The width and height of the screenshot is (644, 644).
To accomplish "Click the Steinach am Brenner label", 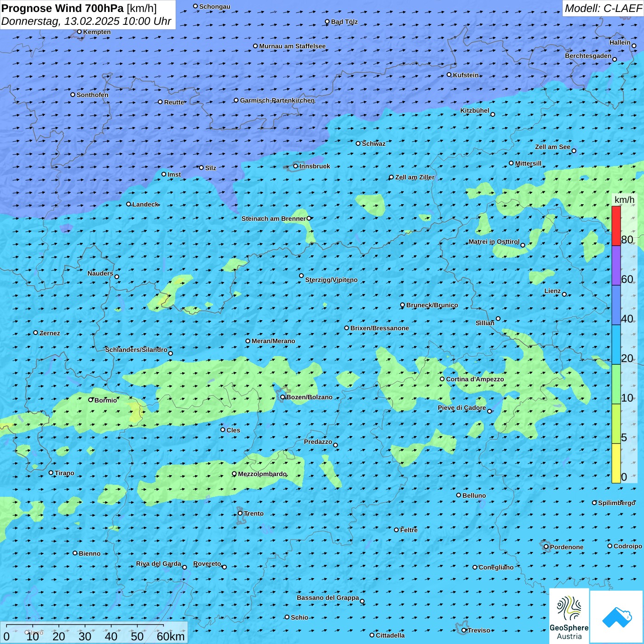I will click(x=274, y=218).
